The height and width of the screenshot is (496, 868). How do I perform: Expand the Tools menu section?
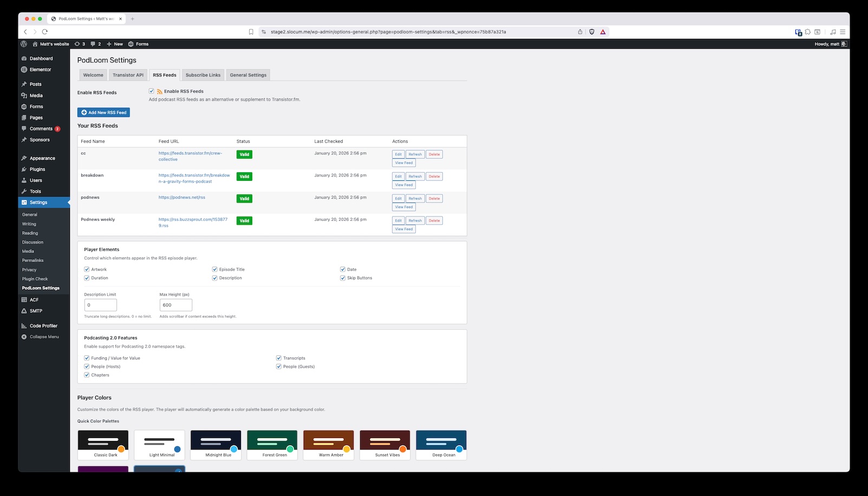pos(34,191)
